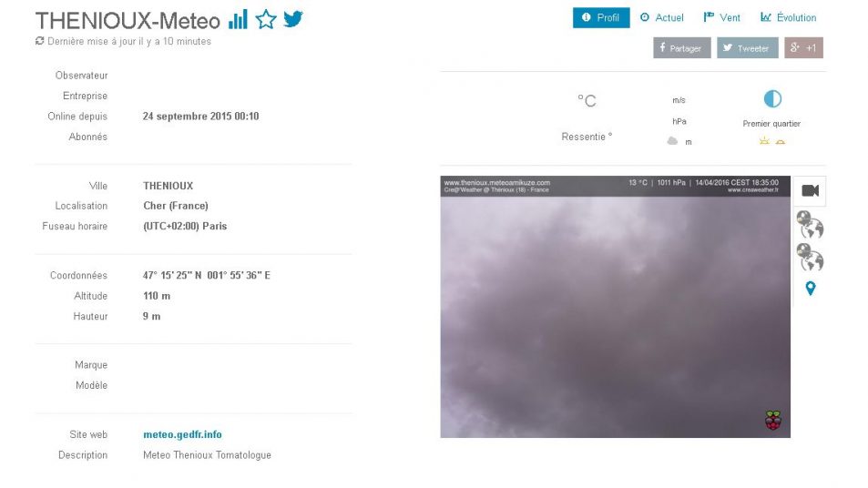Click www.thenioux.meteoamikuze.com on webcam header
The width and height of the screenshot is (868, 488).
[x=497, y=183]
